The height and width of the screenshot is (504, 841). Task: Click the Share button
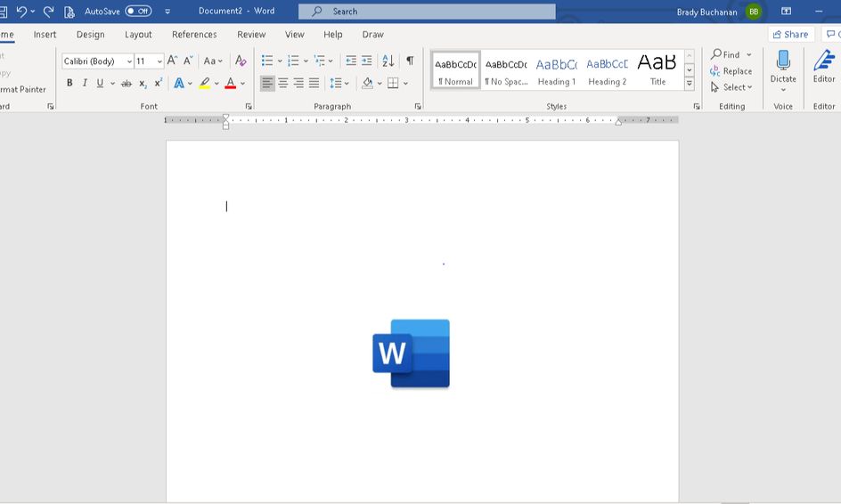pyautogui.click(x=791, y=35)
